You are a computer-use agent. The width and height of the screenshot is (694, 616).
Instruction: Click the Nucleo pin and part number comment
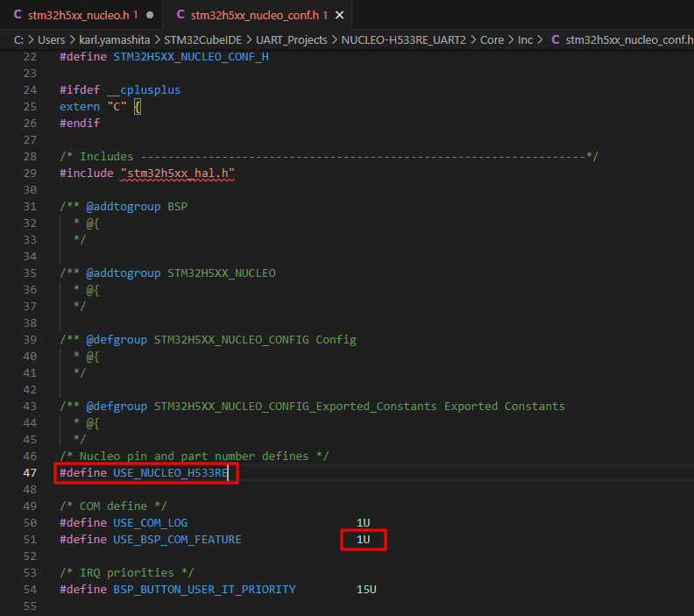point(195,457)
